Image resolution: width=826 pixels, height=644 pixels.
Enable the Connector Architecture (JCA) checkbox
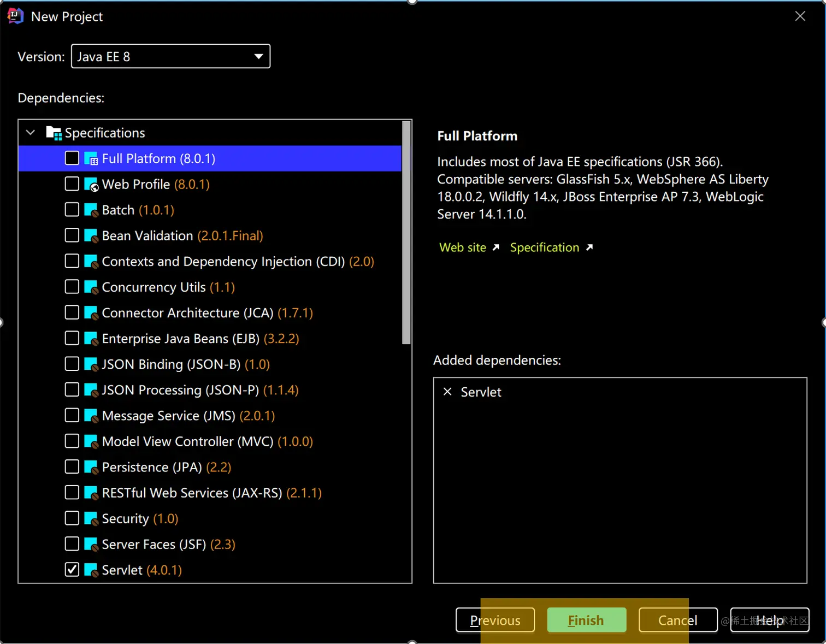[x=72, y=312]
